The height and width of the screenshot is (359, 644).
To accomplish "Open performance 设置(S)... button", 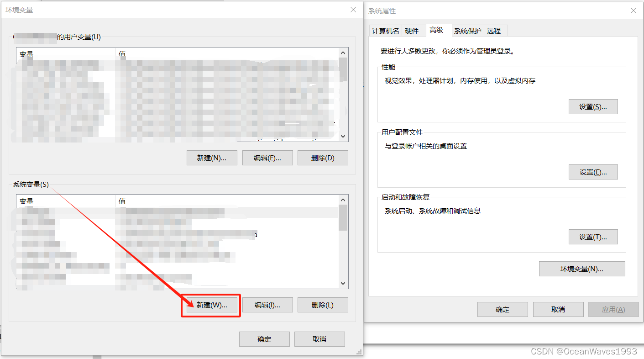I will 593,107.
